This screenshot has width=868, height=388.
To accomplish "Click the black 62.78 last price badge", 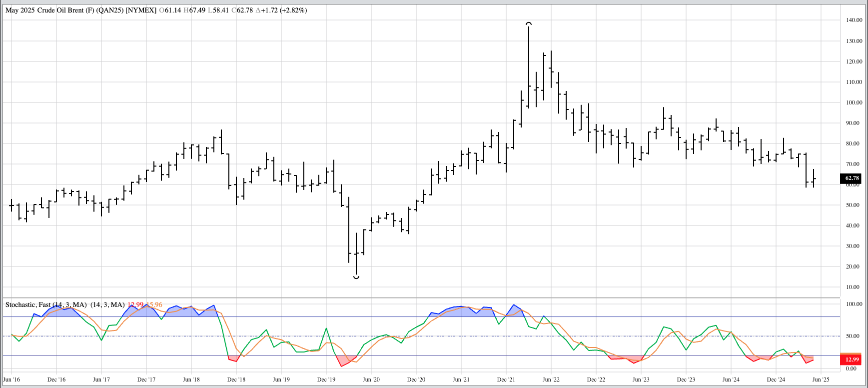I will tap(852, 178).
